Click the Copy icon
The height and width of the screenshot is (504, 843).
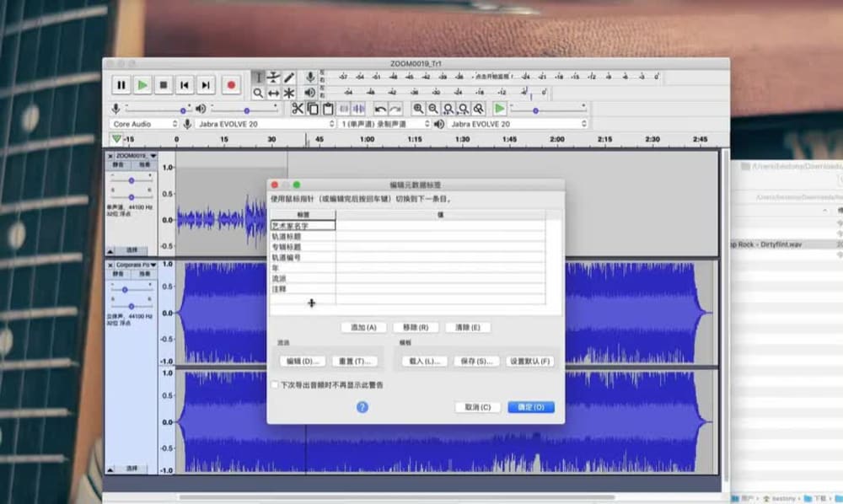(x=313, y=109)
